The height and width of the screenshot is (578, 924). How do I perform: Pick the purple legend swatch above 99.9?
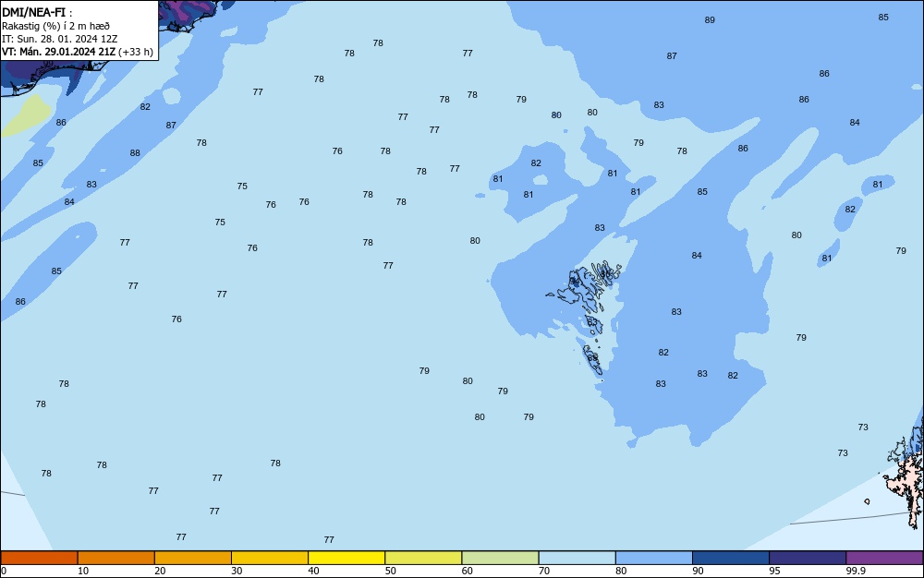(x=884, y=558)
